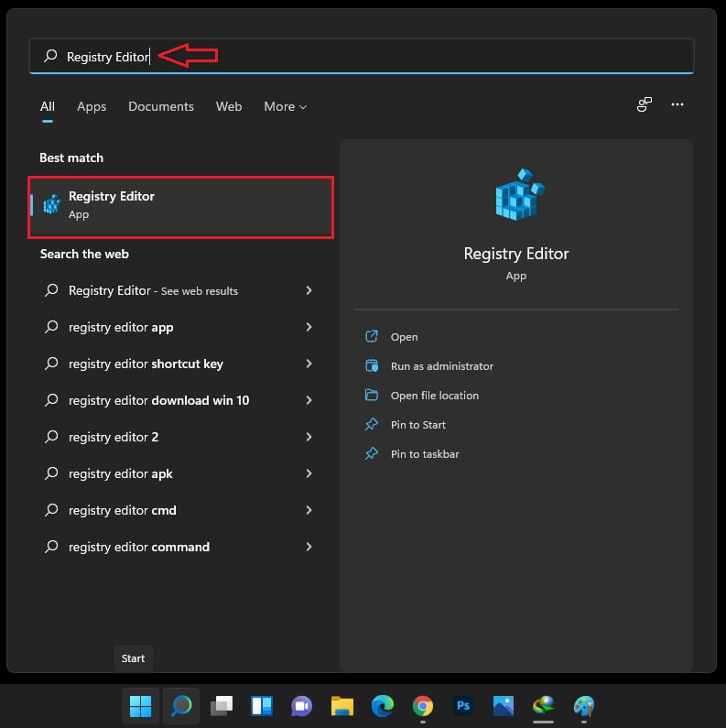Expand arrow for registry editor app
This screenshot has height=728, width=726.
pyautogui.click(x=309, y=327)
